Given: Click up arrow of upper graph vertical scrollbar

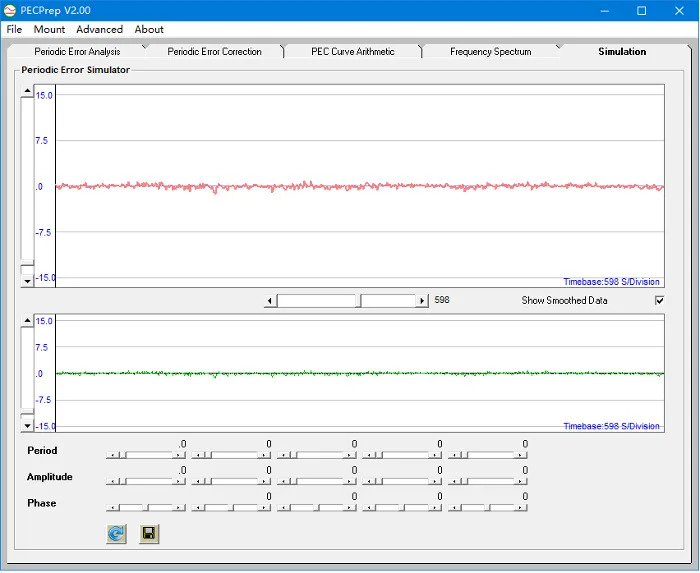Looking at the screenshot, I should [x=28, y=91].
